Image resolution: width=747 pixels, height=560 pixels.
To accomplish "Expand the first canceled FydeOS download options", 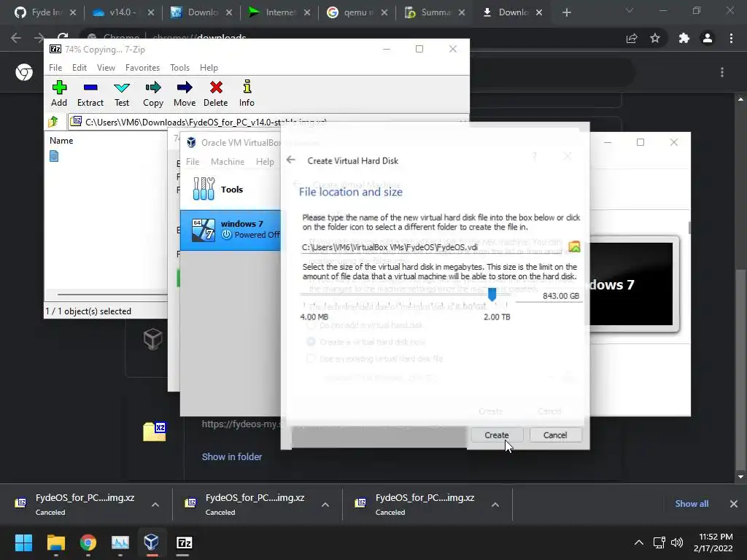I will tap(155, 505).
